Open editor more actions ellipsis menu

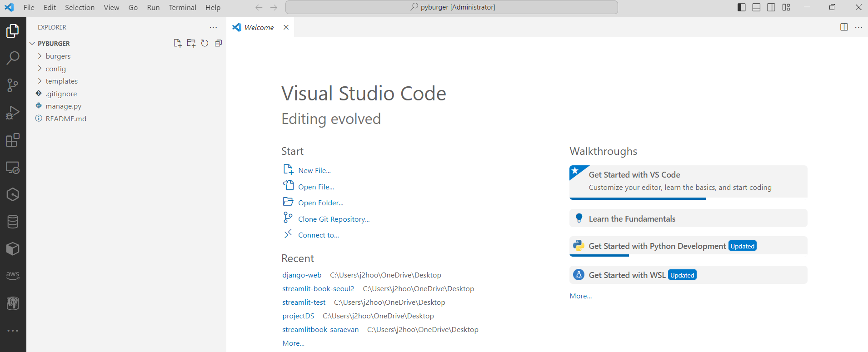858,27
